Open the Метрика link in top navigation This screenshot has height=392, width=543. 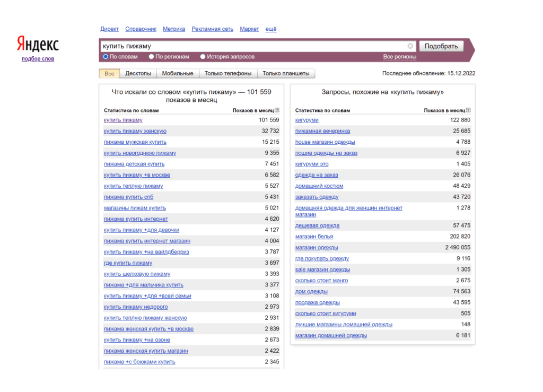point(174,29)
